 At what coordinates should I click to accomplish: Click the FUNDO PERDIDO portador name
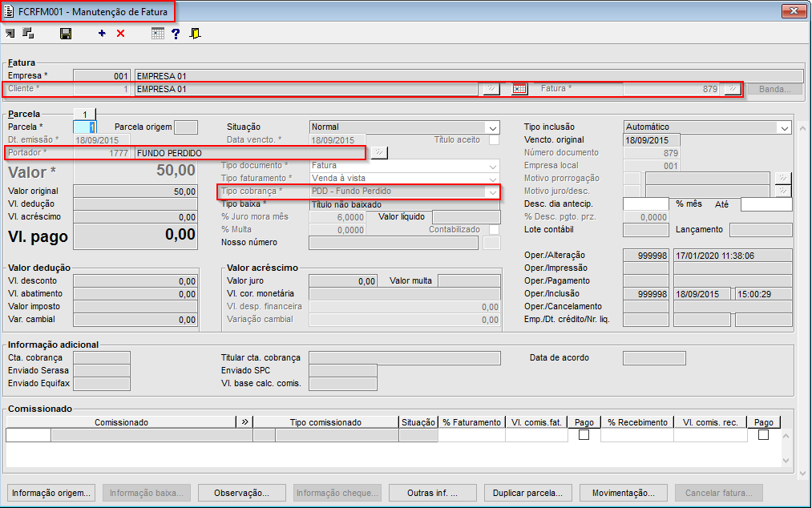pos(169,153)
